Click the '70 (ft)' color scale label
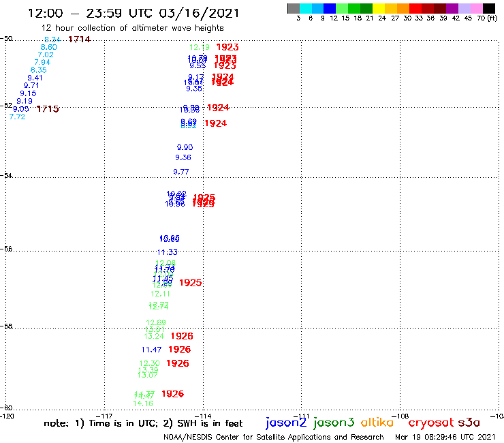 click(487, 18)
